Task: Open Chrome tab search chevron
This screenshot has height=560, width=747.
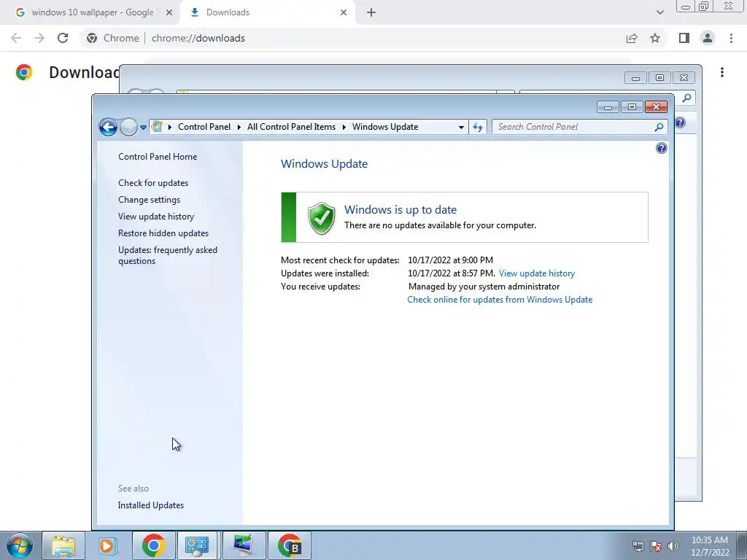Action: pos(659,12)
